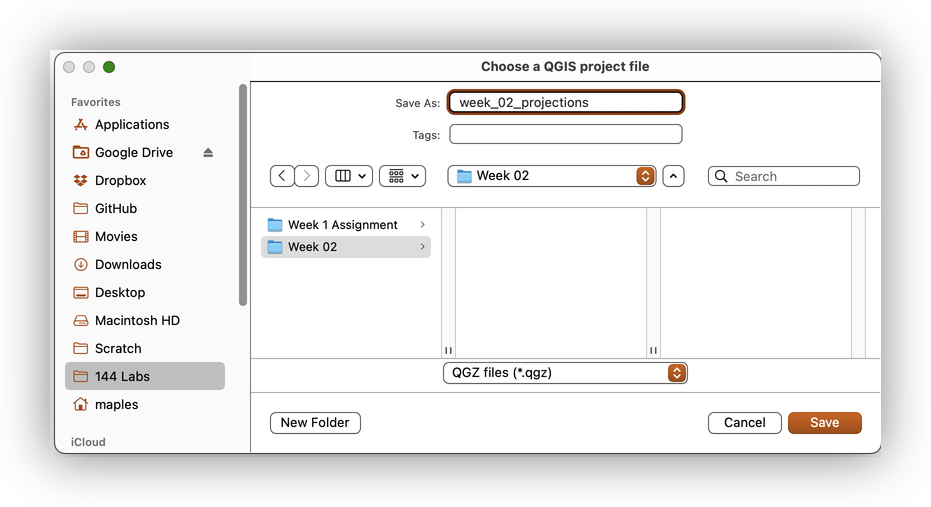Open the column view mode dropdown
Image resolution: width=931 pixels, height=507 pixels.
click(x=349, y=176)
